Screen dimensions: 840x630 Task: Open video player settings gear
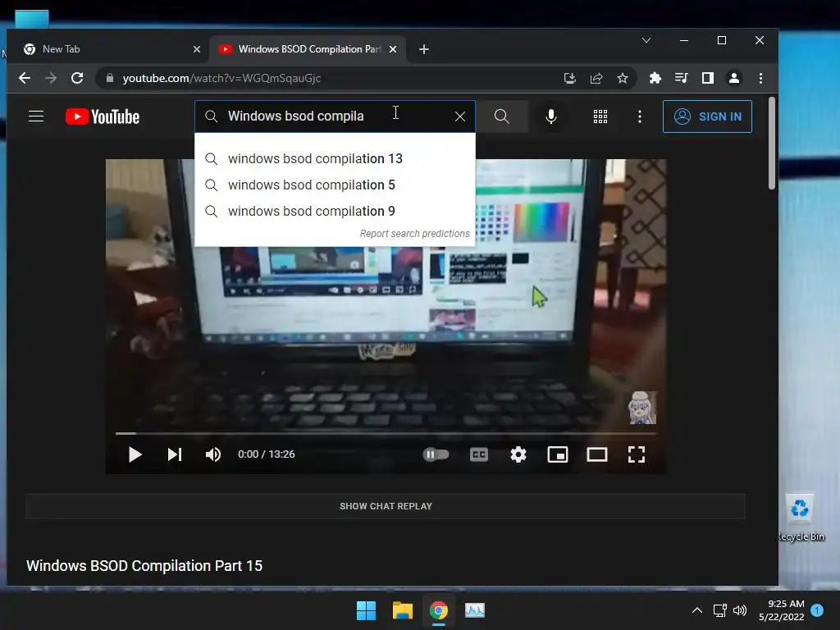click(x=518, y=454)
